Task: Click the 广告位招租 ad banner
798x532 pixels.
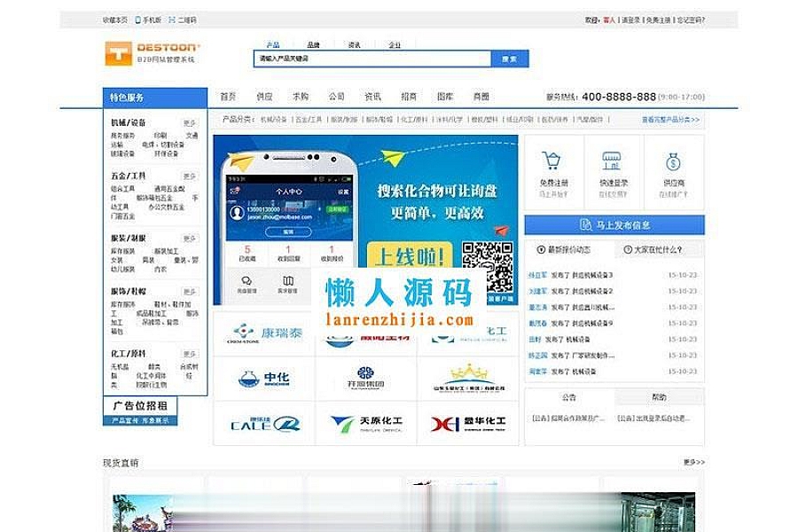Action: click(x=140, y=411)
